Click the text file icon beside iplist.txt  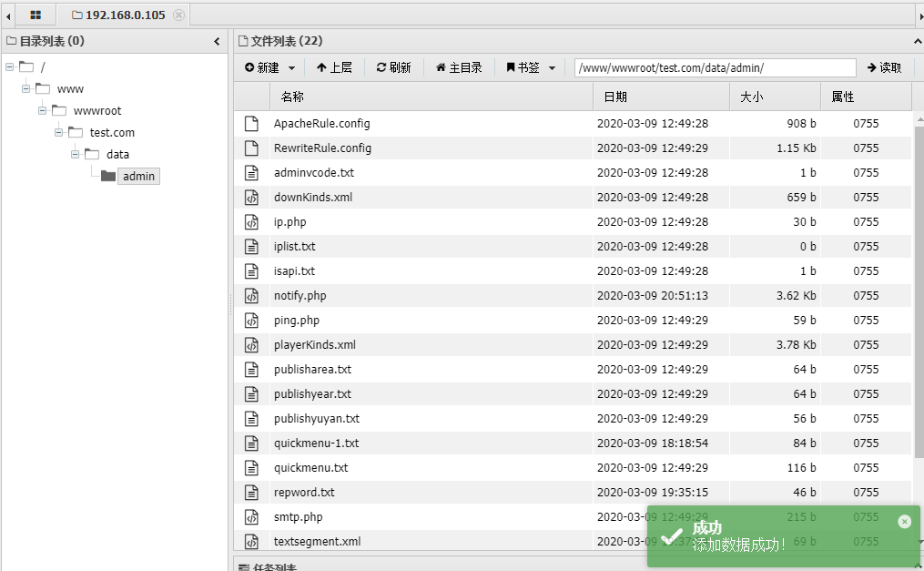click(x=251, y=246)
